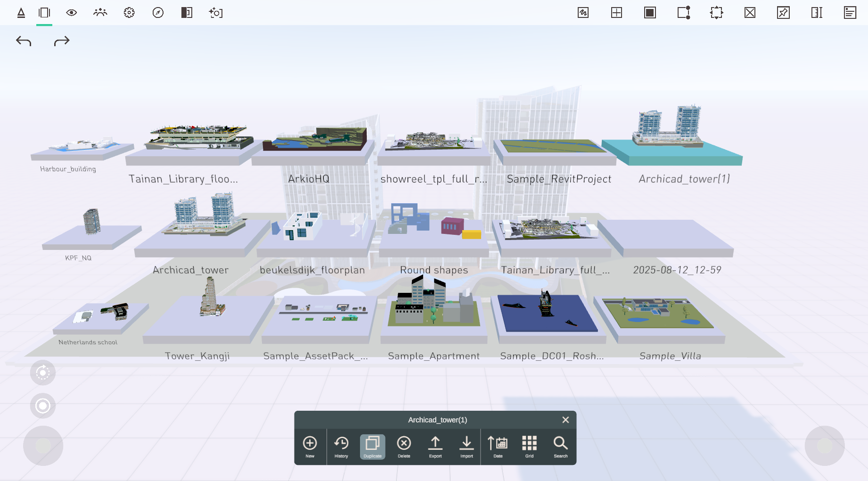Image resolution: width=868 pixels, height=481 pixels.
Task: Select the scribble sketch tool icon
Action: click(583, 13)
